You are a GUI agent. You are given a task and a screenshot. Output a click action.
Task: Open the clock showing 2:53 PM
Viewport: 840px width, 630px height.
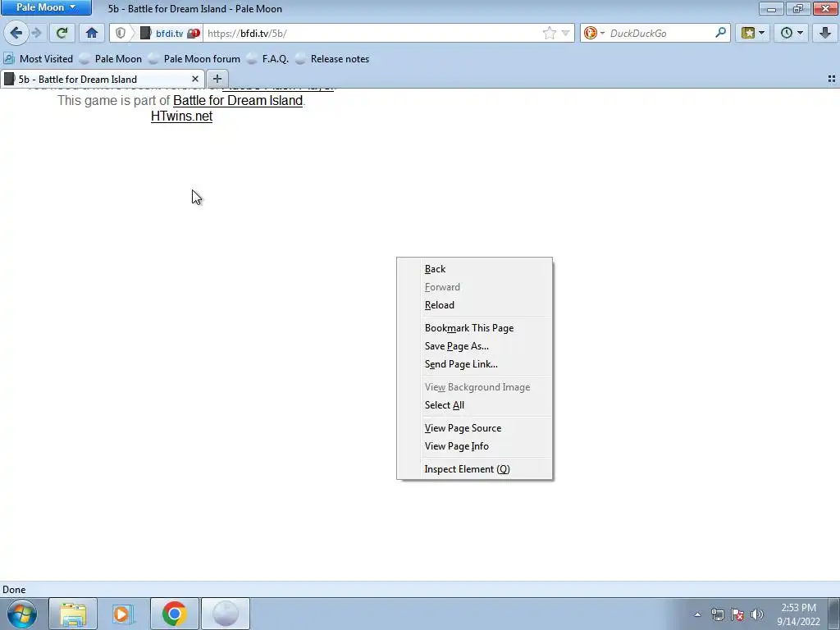tap(798, 614)
